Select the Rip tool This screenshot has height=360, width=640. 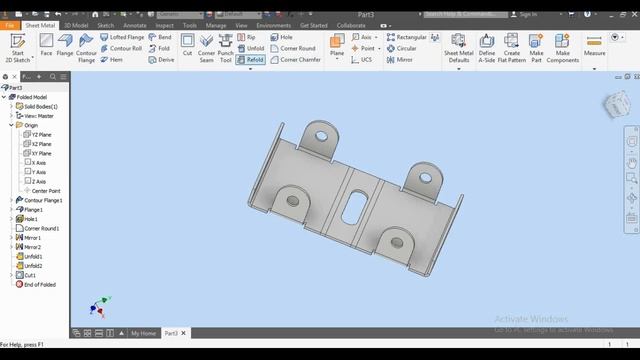[246, 37]
